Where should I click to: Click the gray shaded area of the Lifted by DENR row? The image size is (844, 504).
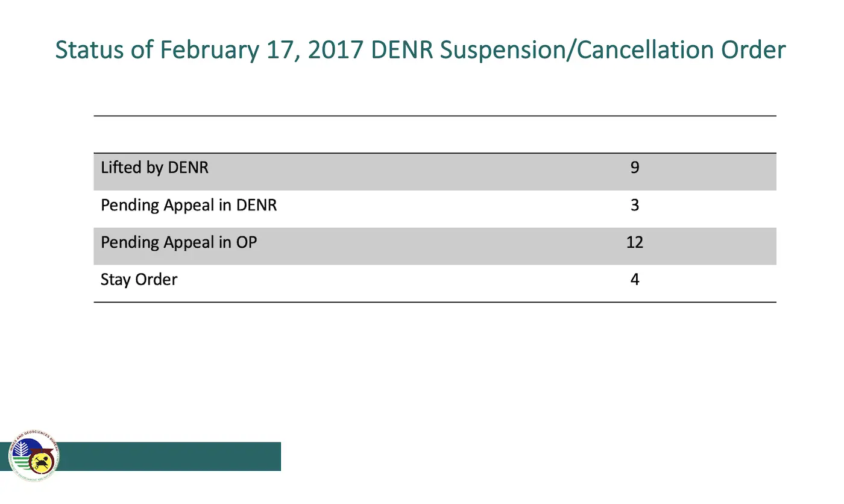(435, 172)
